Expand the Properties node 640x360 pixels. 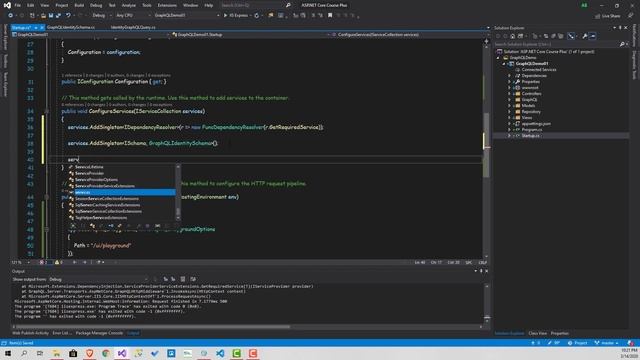coord(509,82)
